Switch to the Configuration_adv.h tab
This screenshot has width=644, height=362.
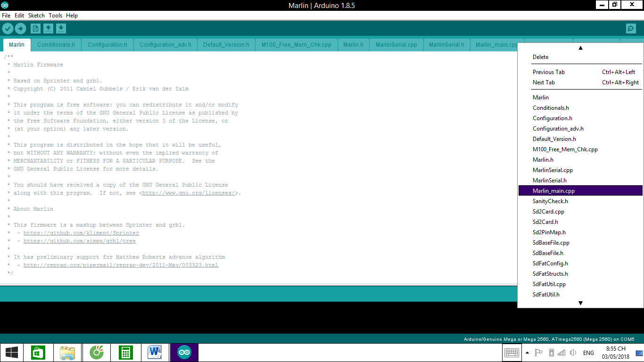pyautogui.click(x=165, y=45)
